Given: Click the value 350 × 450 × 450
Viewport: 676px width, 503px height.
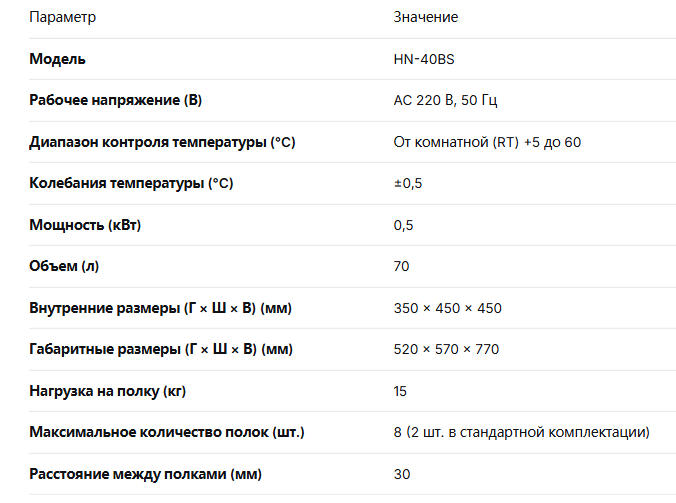Looking at the screenshot, I should coord(448,308).
